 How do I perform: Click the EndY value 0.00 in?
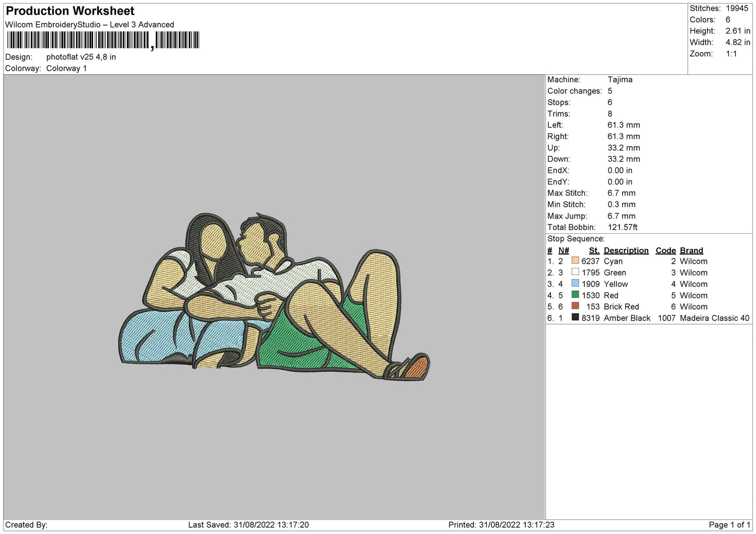(620, 182)
